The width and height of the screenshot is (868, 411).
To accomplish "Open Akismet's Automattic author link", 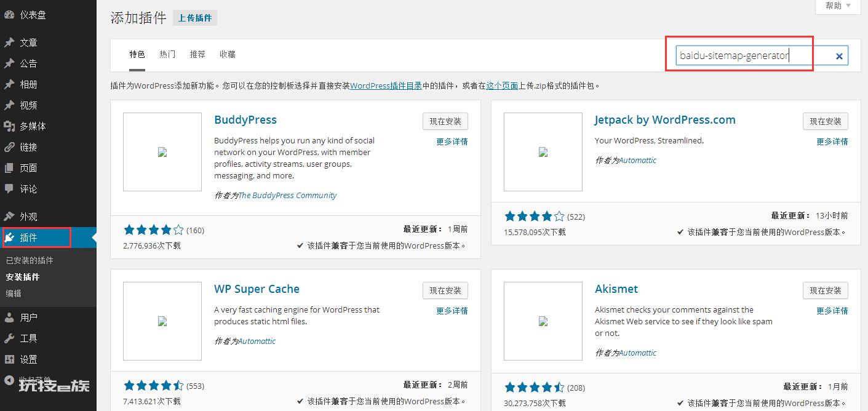I will pos(637,353).
